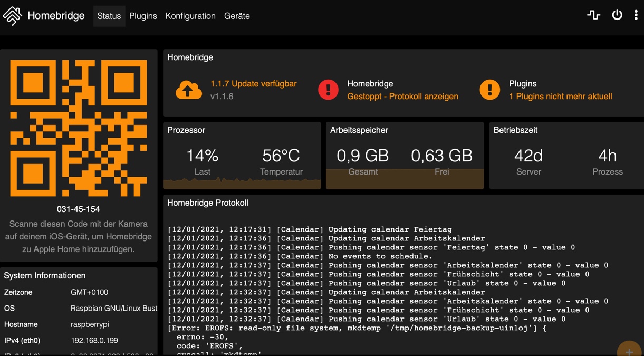The image size is (644, 356).
Task: Open the three-dot overflow menu
Action: pos(636,15)
